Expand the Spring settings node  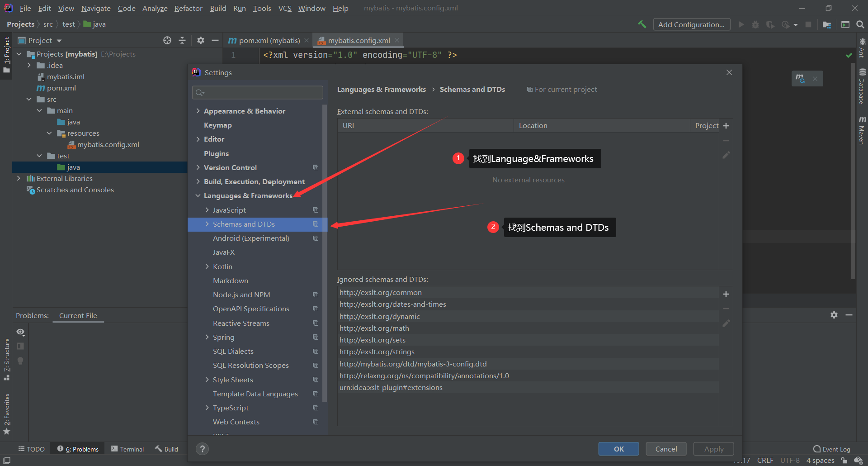pos(207,337)
